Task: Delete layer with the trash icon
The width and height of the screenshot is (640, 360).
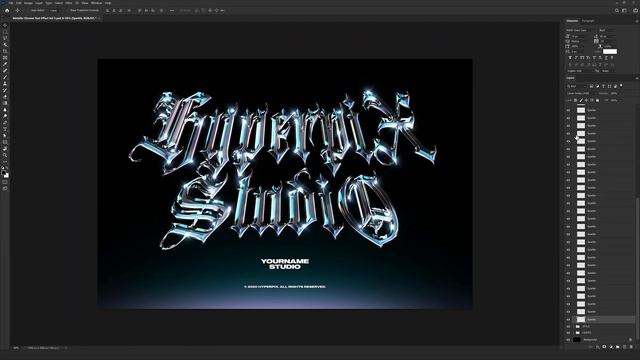Action: (x=631, y=347)
